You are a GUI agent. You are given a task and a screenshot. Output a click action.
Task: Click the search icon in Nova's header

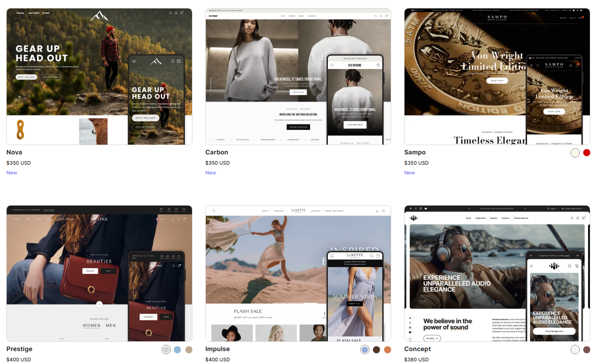coord(171,13)
